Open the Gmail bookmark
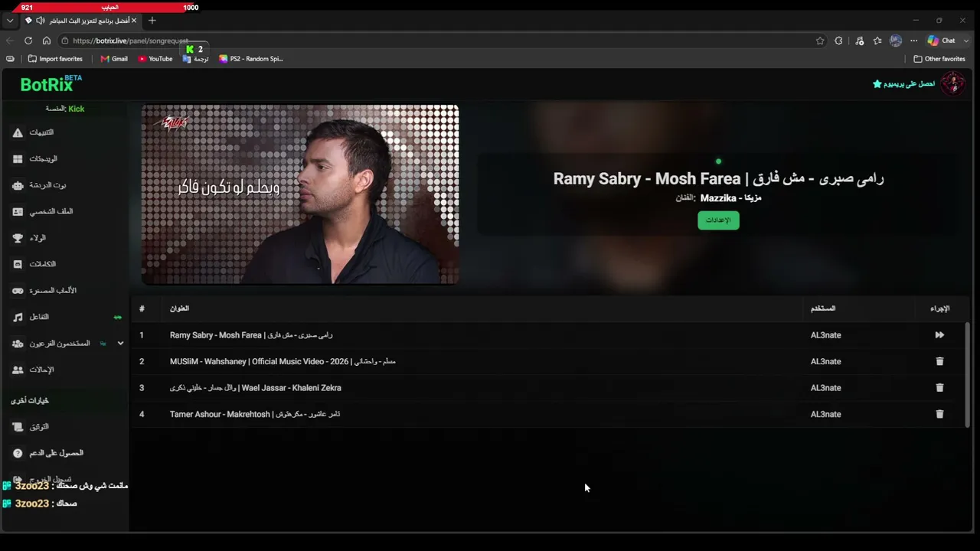 tap(114, 59)
